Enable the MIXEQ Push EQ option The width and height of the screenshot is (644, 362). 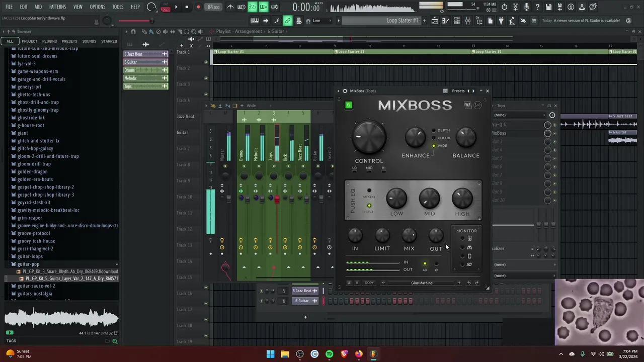(369, 191)
